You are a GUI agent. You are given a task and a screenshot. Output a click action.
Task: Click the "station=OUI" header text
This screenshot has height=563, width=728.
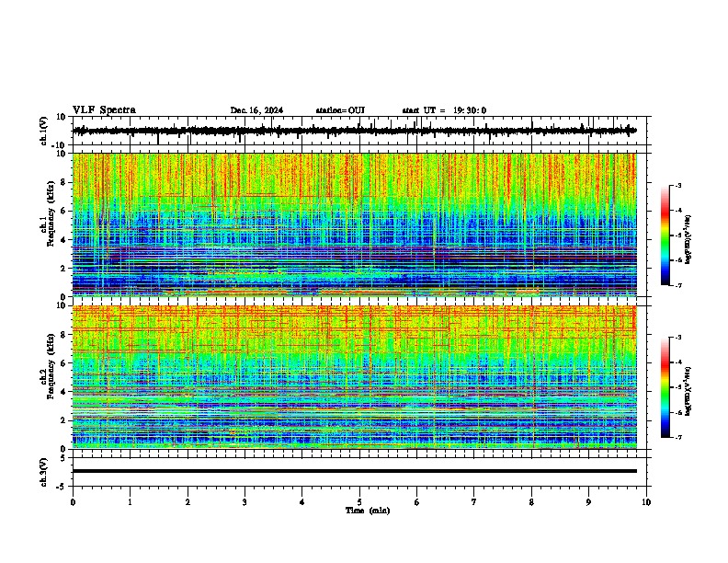(x=340, y=110)
